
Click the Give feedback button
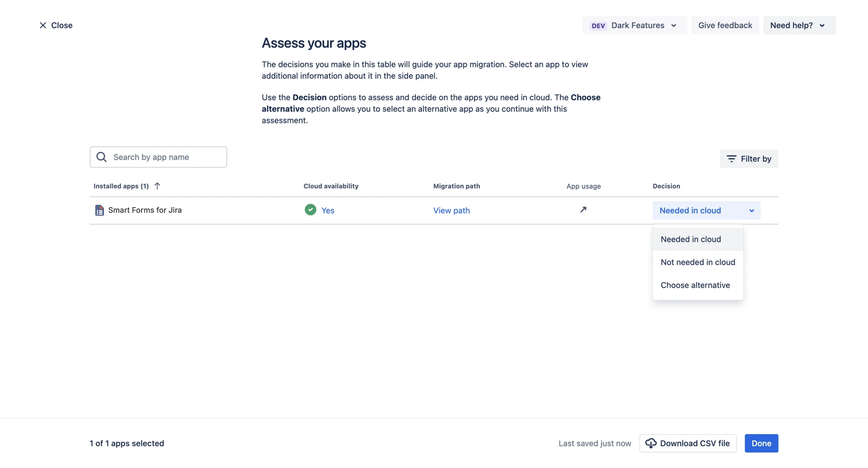tap(725, 25)
